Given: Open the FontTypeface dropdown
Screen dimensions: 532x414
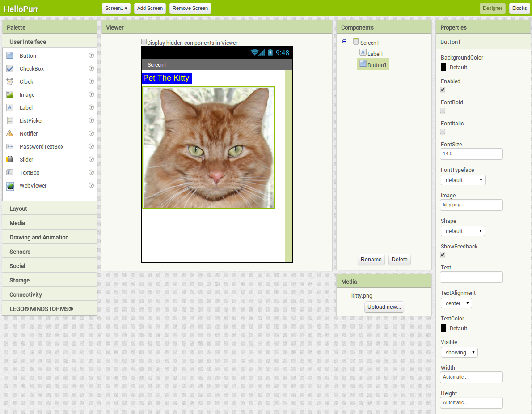Looking at the screenshot, I should point(463,180).
